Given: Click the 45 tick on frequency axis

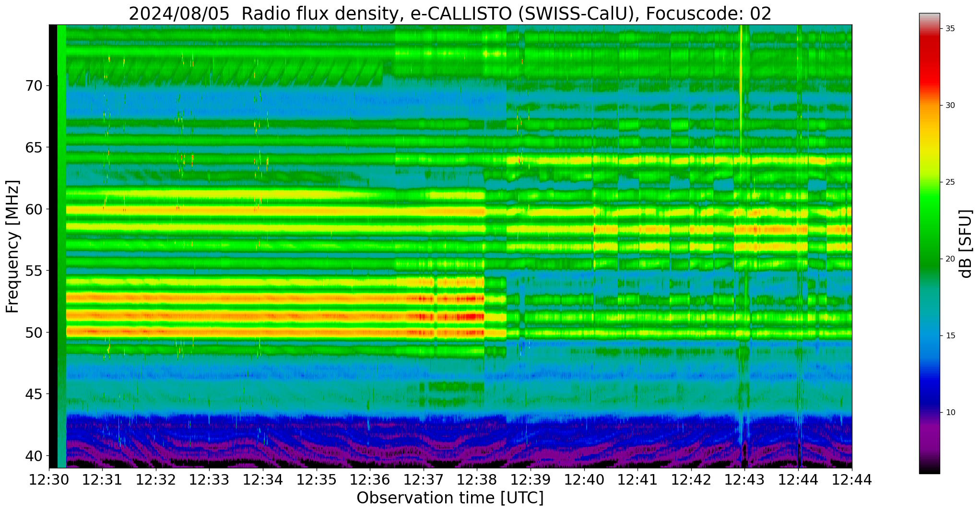Looking at the screenshot, I should point(34,394).
